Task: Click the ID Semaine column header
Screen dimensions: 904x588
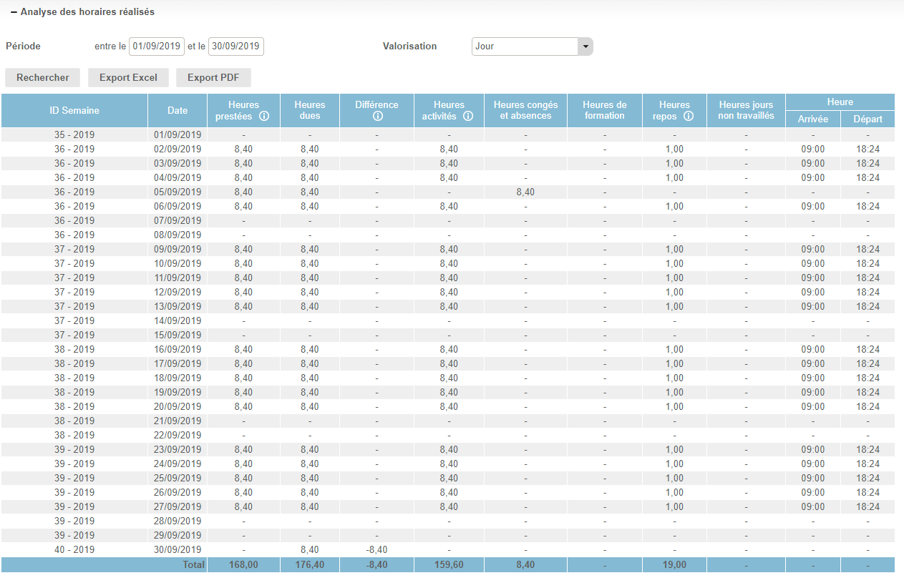Action: coord(74,110)
